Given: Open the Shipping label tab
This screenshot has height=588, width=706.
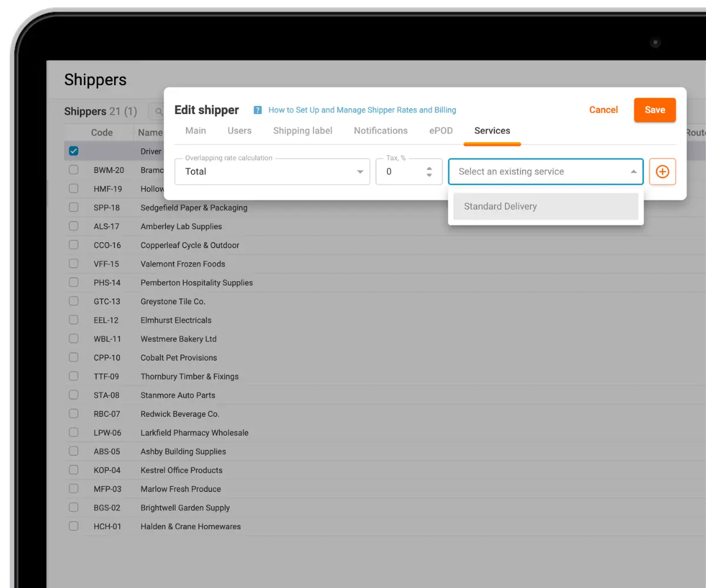Looking at the screenshot, I should click(x=302, y=131).
